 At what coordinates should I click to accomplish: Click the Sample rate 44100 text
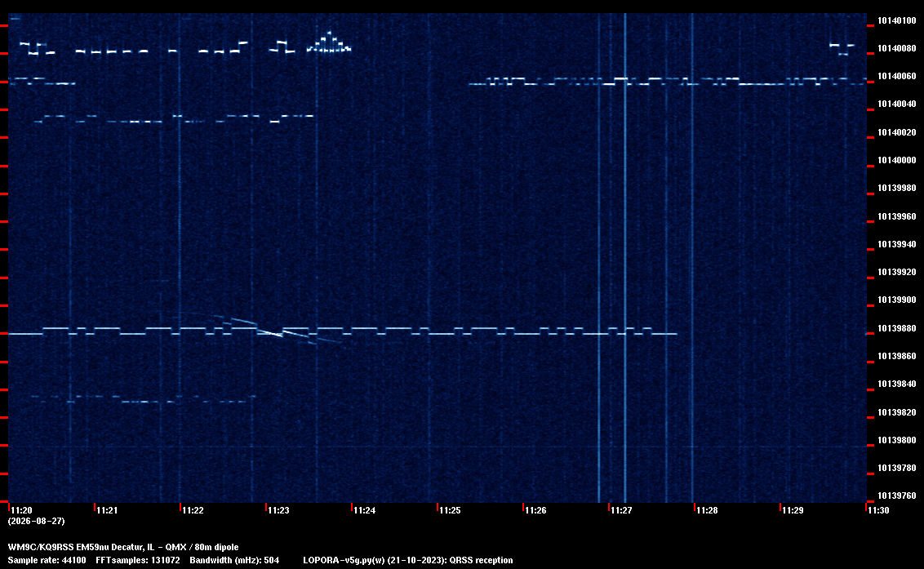click(x=47, y=560)
